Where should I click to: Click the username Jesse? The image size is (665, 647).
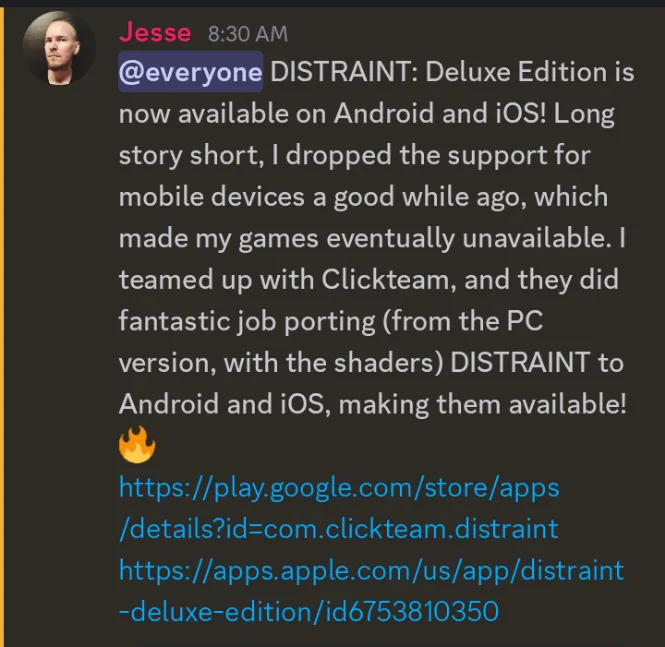155,32
